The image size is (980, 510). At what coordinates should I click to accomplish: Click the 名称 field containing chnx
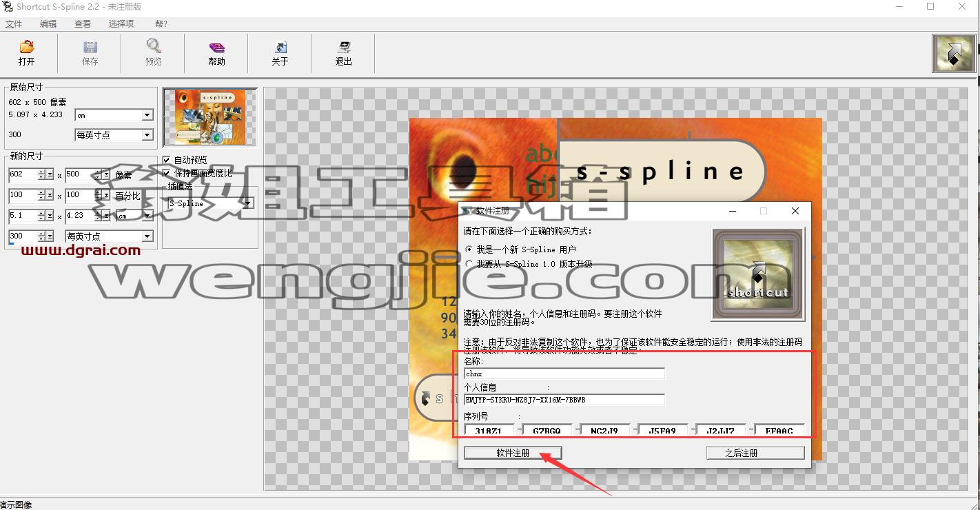point(564,374)
